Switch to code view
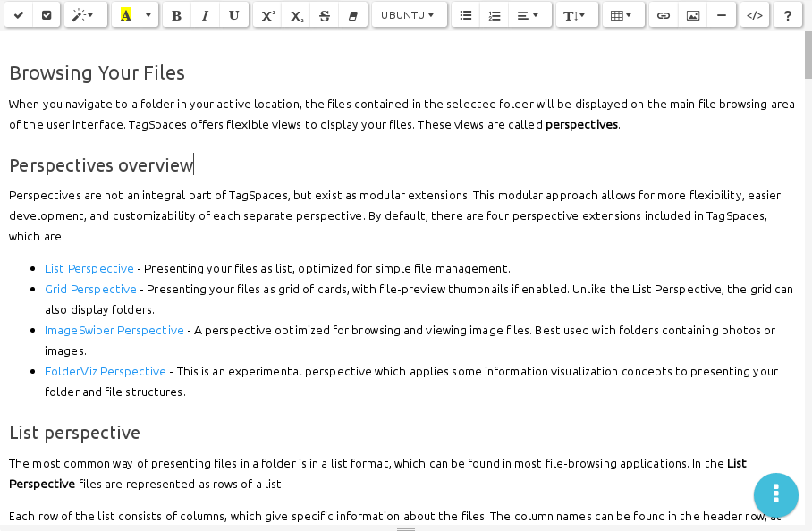Image resolution: width=812 pixels, height=531 pixels. click(x=755, y=15)
